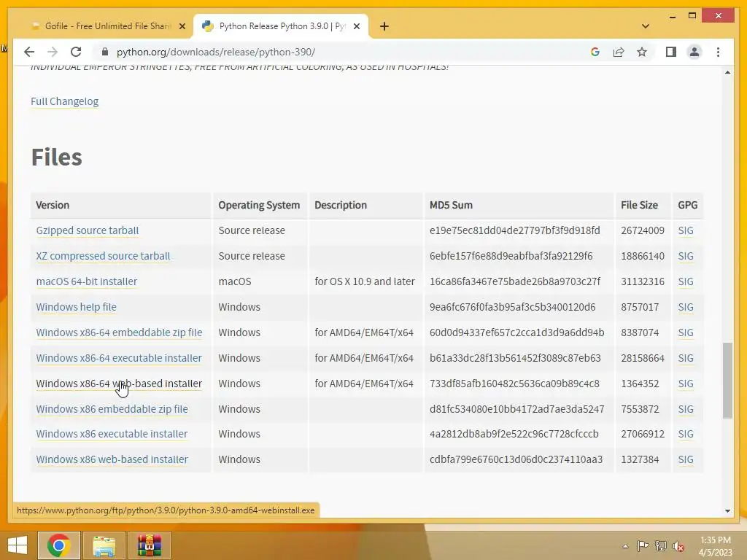
Task: Click the muted volume tray icon
Action: 678,545
